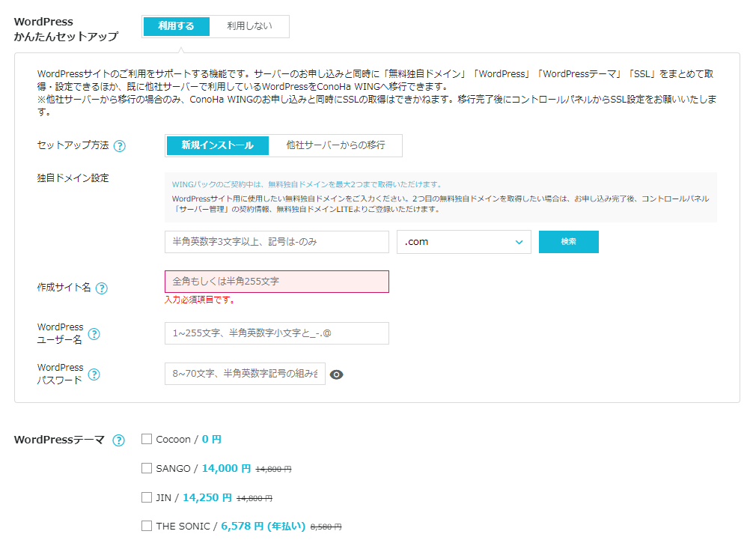The image size is (756, 558).
Task: Open help icon beside セットアップ方法
Action: tap(120, 146)
